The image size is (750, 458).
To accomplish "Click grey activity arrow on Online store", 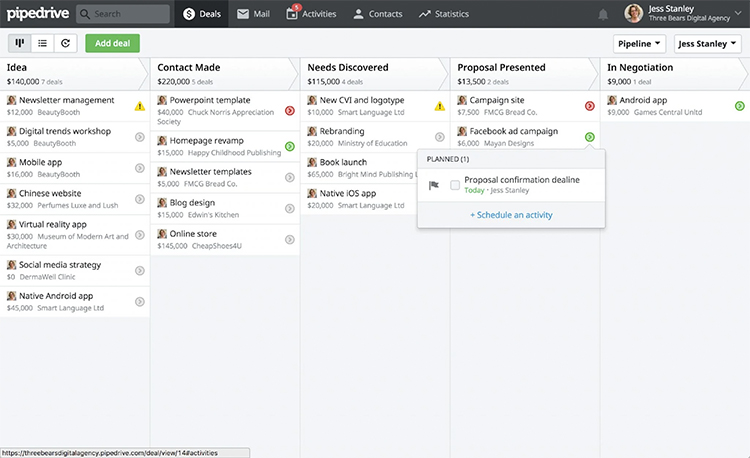I will point(289,239).
